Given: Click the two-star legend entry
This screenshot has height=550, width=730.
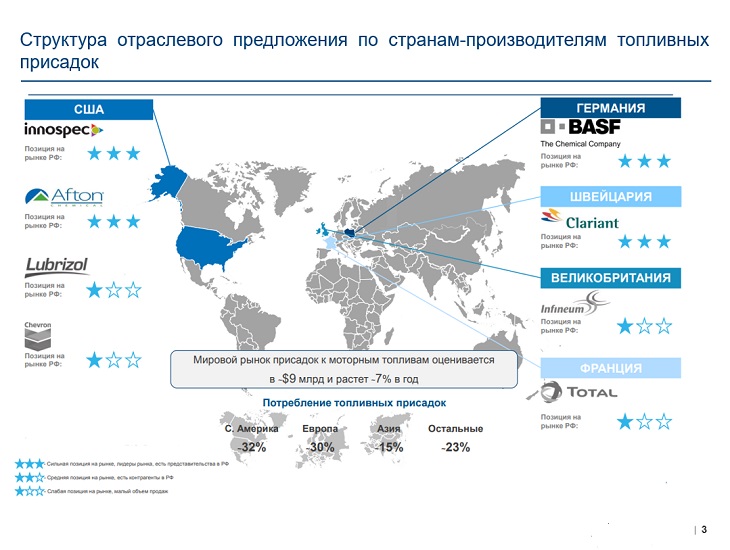Looking at the screenshot, I should (95, 477).
